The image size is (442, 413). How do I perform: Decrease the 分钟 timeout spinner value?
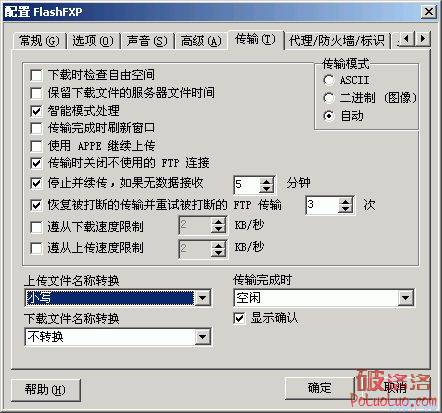tap(266, 189)
